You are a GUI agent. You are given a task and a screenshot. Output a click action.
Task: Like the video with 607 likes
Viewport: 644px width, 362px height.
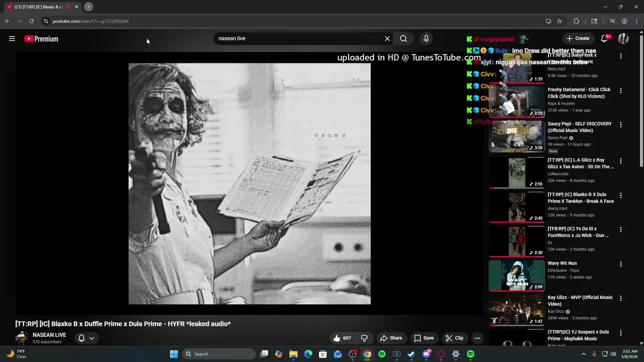342,338
